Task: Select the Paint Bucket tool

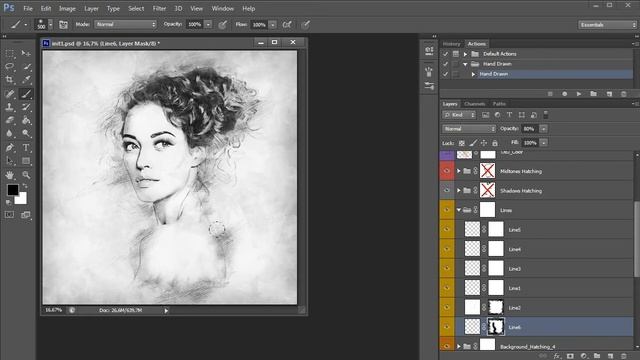Action: coord(26,120)
